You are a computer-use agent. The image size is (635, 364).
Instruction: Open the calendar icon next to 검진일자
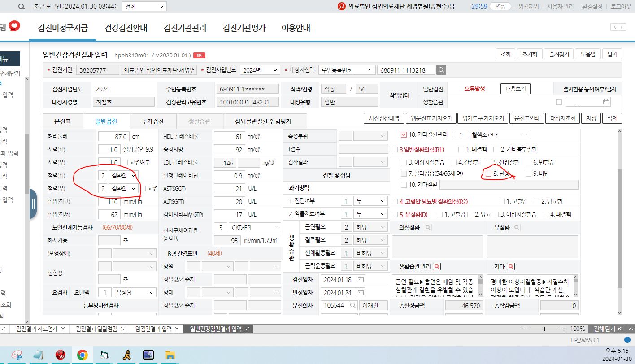click(x=361, y=279)
